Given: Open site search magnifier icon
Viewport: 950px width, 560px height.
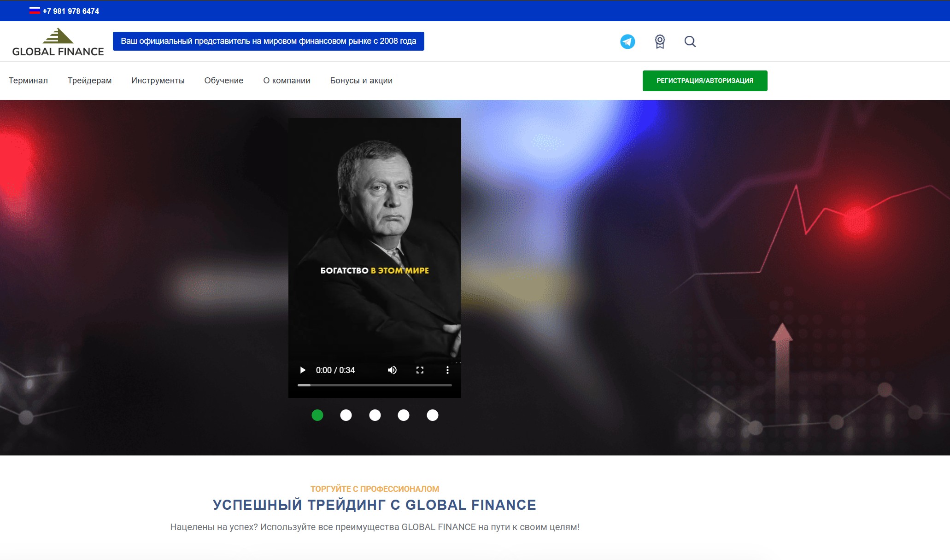Looking at the screenshot, I should 690,41.
